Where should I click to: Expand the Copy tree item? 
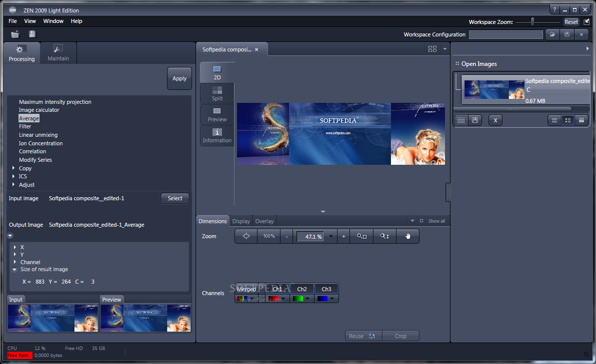[13, 168]
